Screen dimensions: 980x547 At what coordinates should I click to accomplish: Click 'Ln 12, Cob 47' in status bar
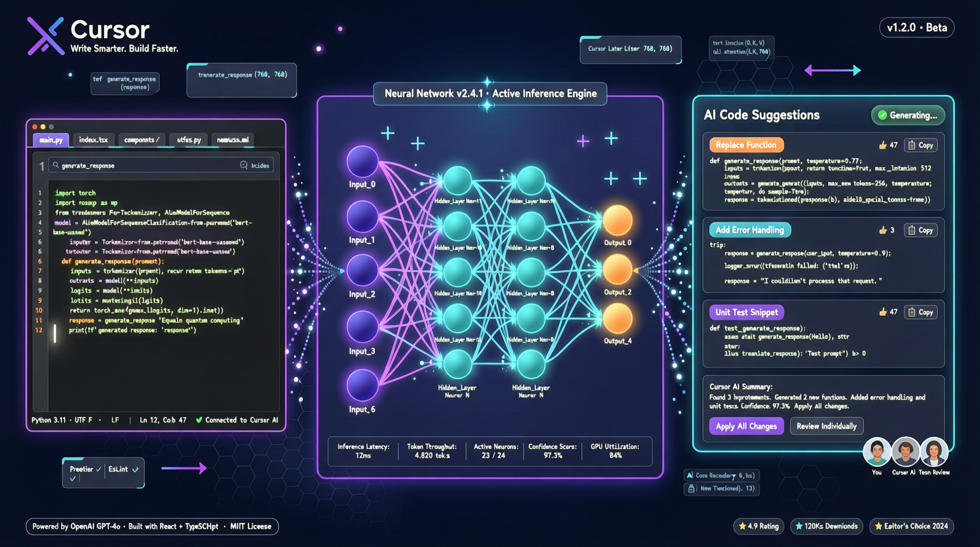coord(163,420)
